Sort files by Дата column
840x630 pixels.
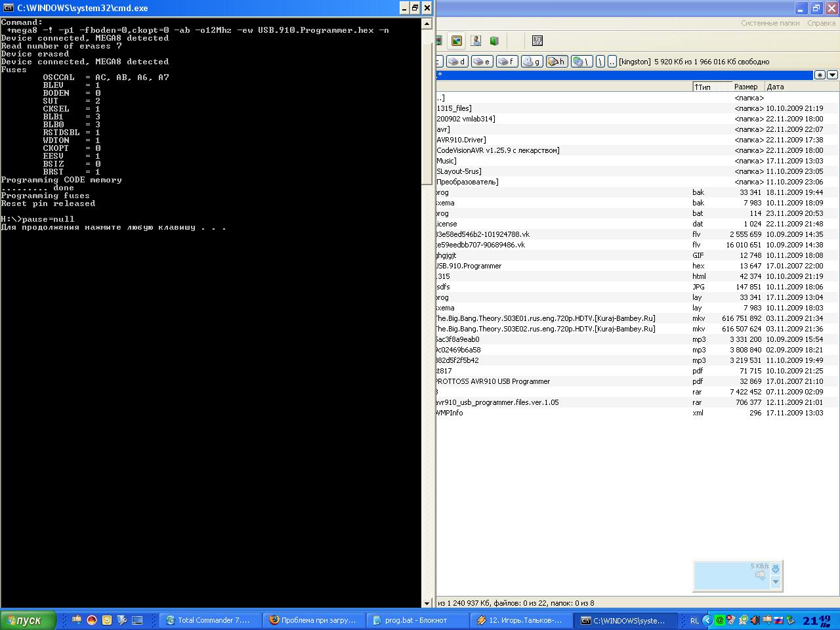[776, 87]
